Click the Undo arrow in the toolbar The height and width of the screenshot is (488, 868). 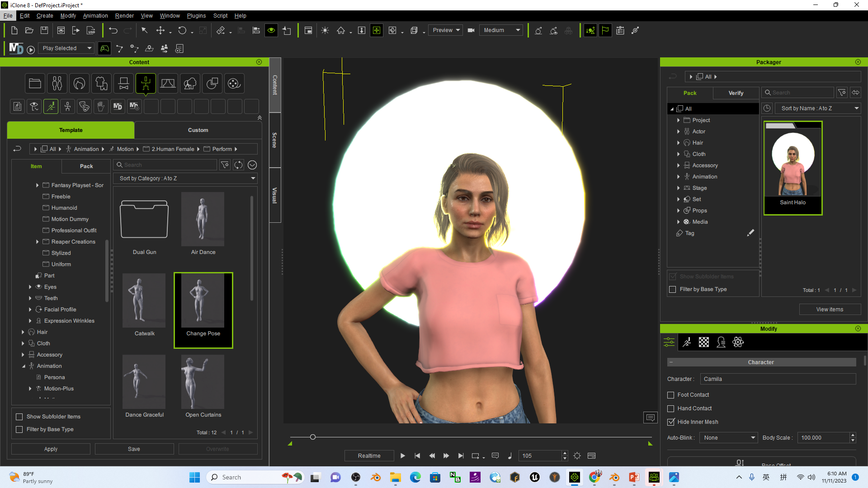click(113, 31)
